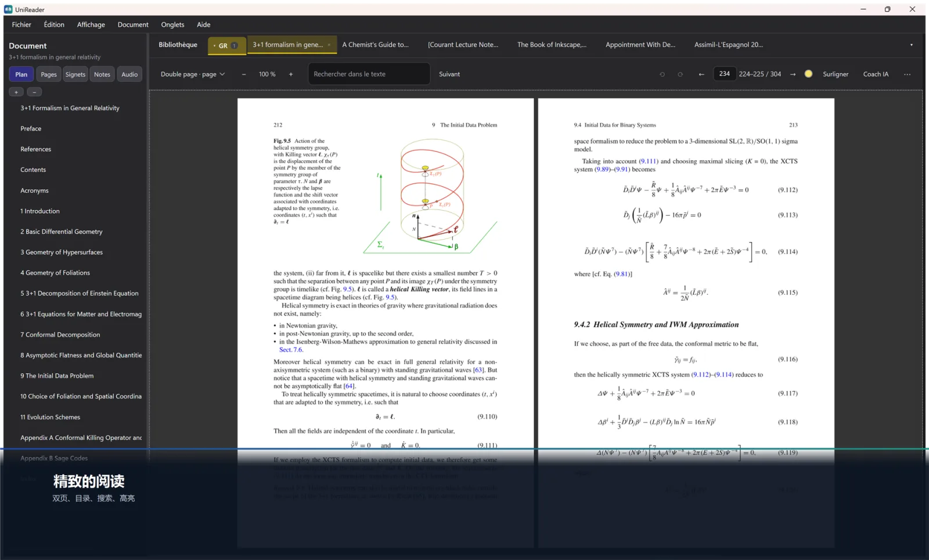Click the Surligner button

pyautogui.click(x=836, y=74)
